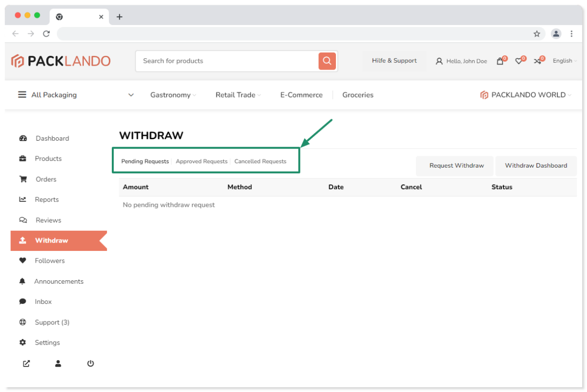Open the Retail Trade dropdown menu
This screenshot has width=587, height=392.
[238, 95]
